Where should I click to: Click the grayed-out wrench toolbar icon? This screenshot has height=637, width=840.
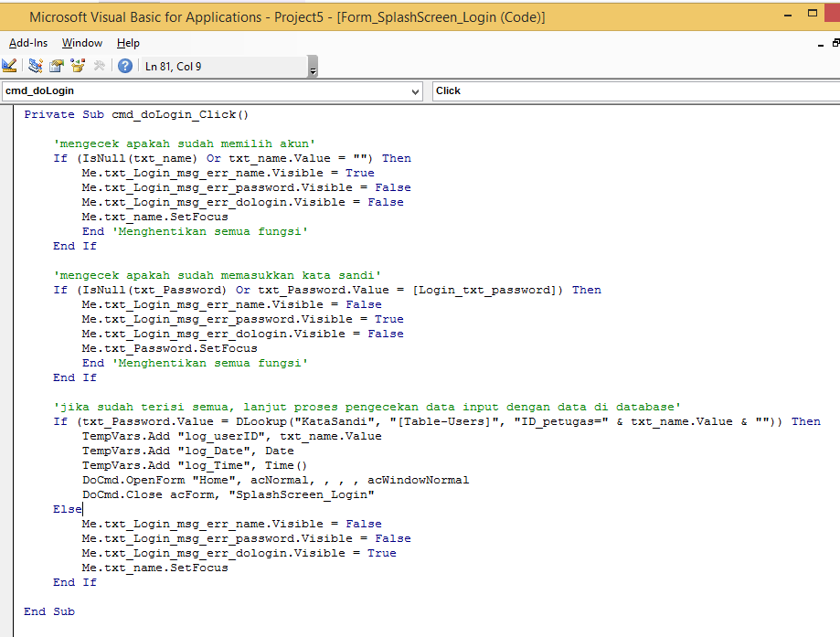click(x=100, y=65)
